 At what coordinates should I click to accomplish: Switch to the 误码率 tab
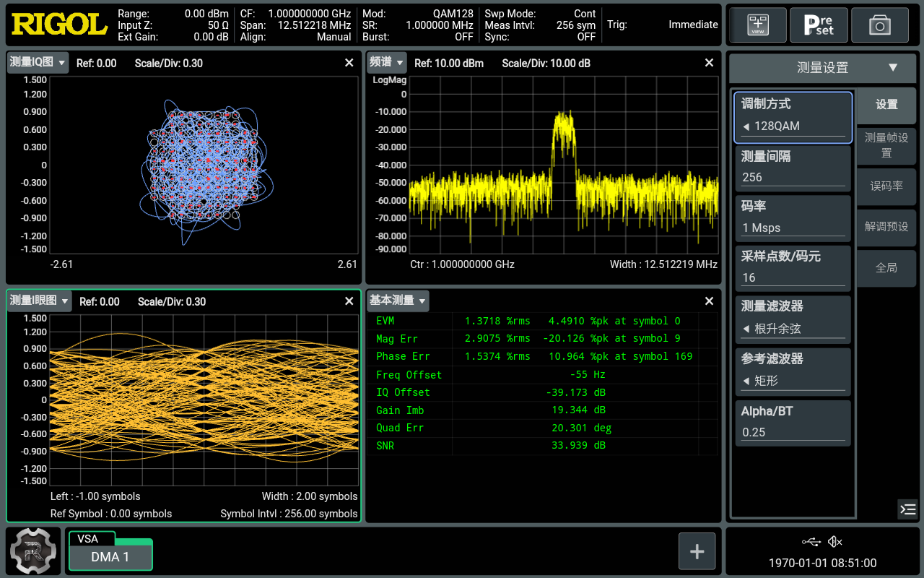pos(886,186)
